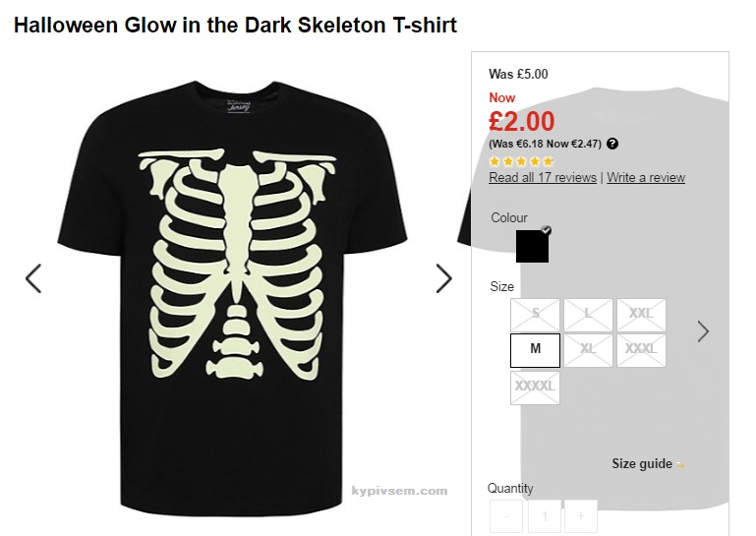Screen dimensions: 756x536
Task: Decrease quantity with the minus button
Action: (506, 515)
